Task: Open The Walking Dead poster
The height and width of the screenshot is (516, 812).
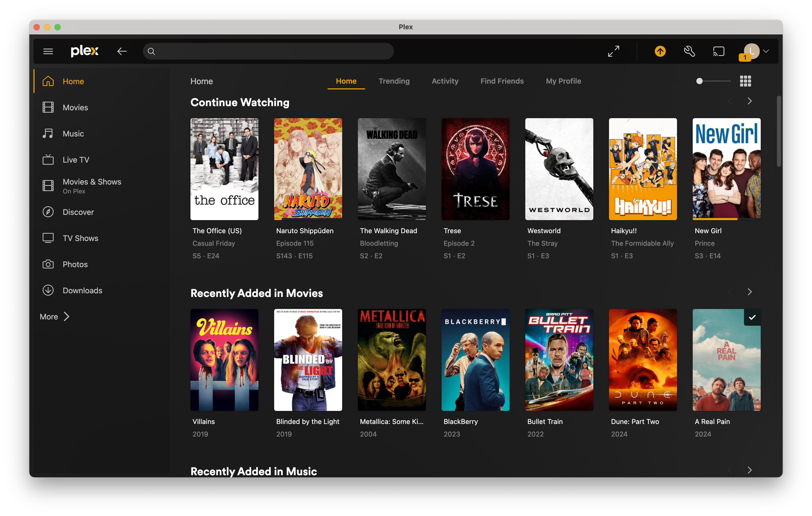Action: [x=392, y=169]
